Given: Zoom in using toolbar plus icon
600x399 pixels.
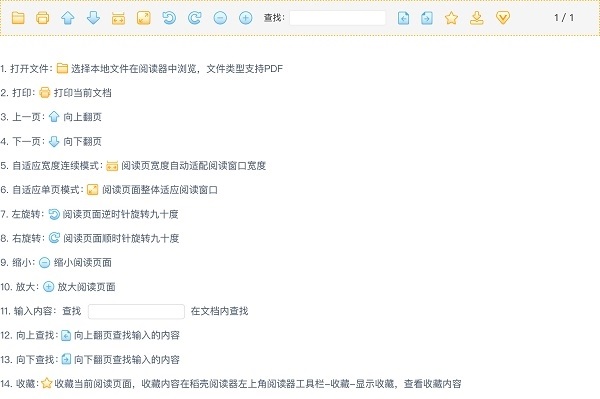Looking at the screenshot, I should coord(245,18).
